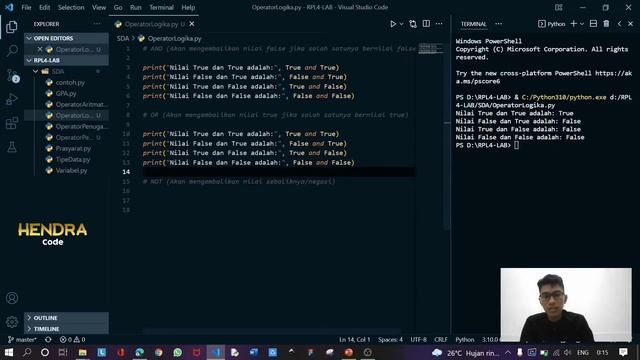The image size is (640, 360).
Task: Open the Terminal menu
Action: click(161, 7)
